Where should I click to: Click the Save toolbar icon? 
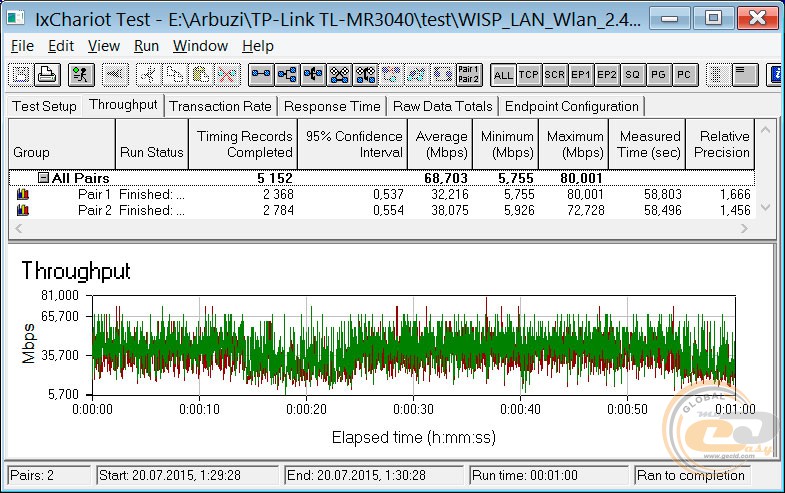(21, 75)
